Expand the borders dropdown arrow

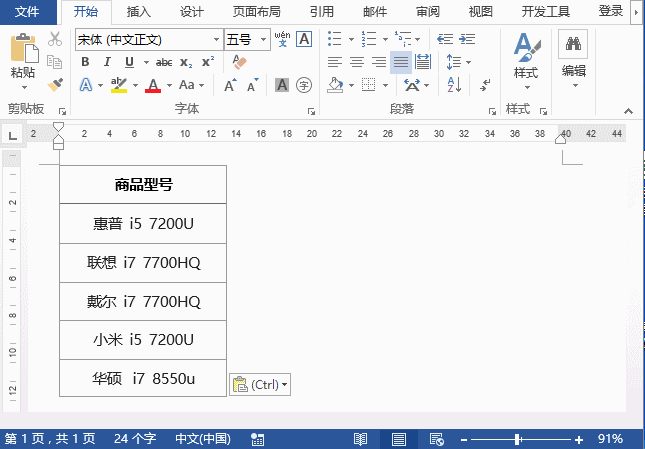[385, 86]
